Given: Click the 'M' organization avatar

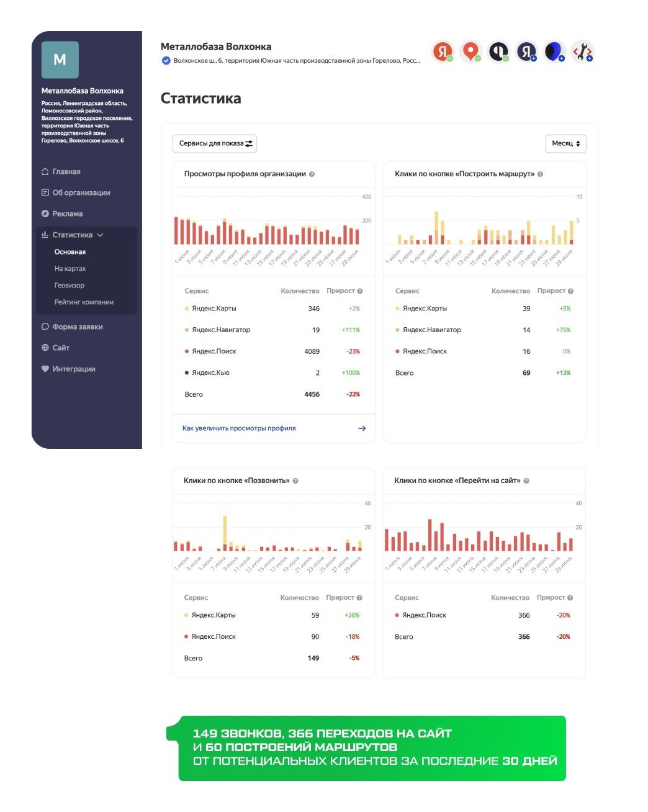Looking at the screenshot, I should pos(60,60).
